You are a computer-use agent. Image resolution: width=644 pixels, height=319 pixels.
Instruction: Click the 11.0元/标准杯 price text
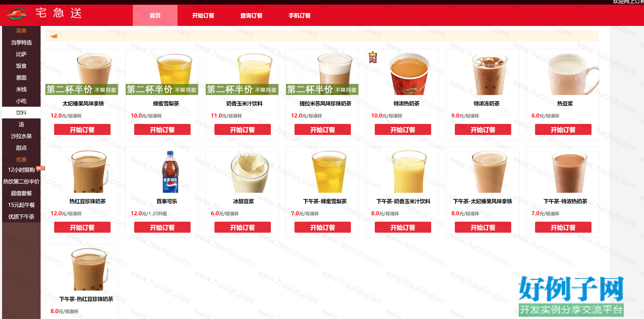click(x=226, y=116)
